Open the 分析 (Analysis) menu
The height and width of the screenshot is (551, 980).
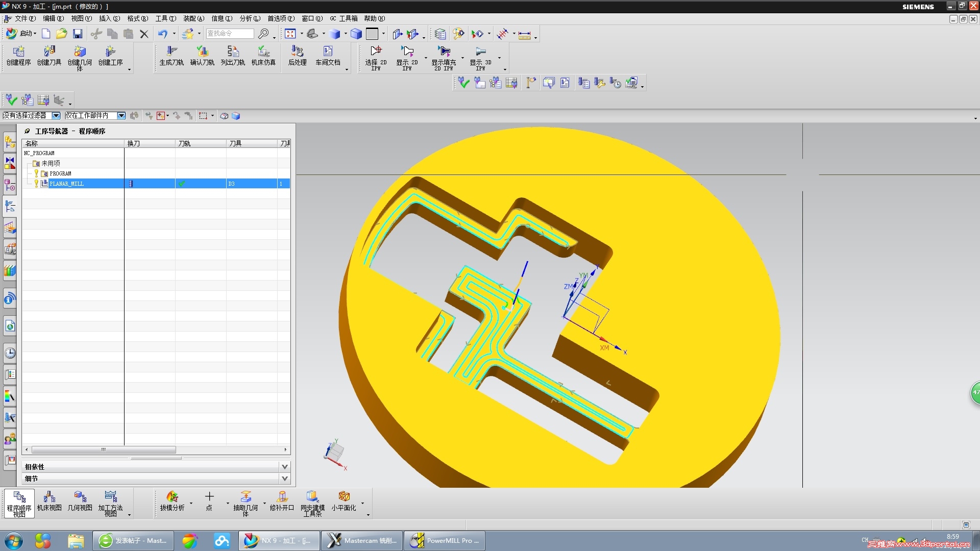(x=250, y=18)
